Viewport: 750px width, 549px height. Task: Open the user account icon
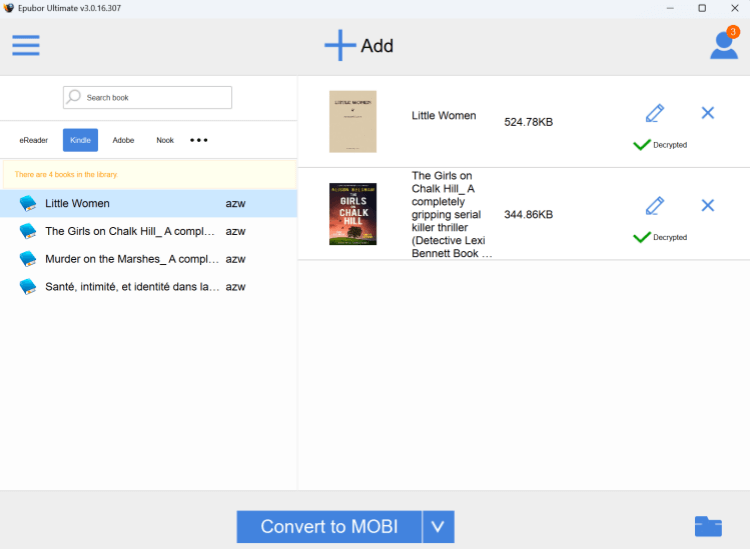(x=724, y=45)
